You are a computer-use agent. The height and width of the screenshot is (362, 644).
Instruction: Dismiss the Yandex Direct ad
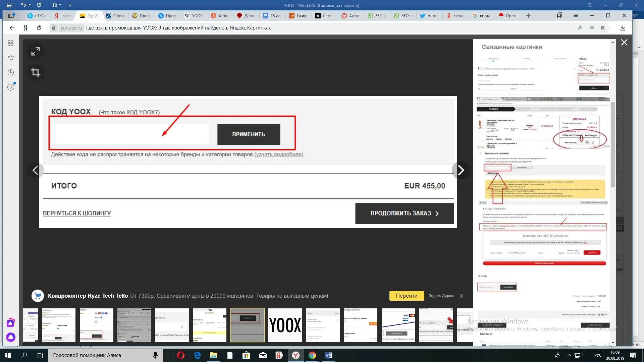pyautogui.click(x=462, y=296)
